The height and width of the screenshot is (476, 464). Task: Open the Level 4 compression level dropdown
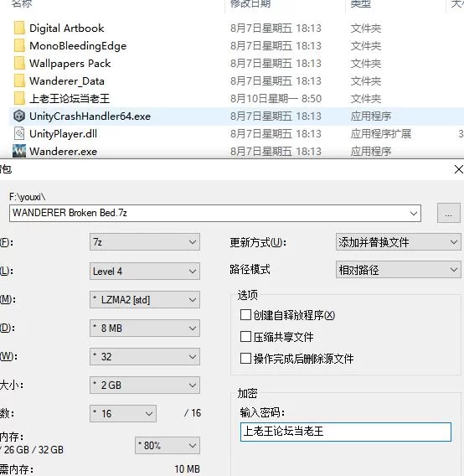[145, 271]
